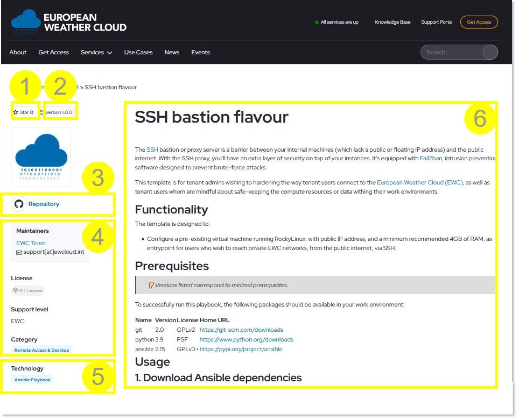Navigate to News
Viewport: 519px width, 420px height.
172,52
